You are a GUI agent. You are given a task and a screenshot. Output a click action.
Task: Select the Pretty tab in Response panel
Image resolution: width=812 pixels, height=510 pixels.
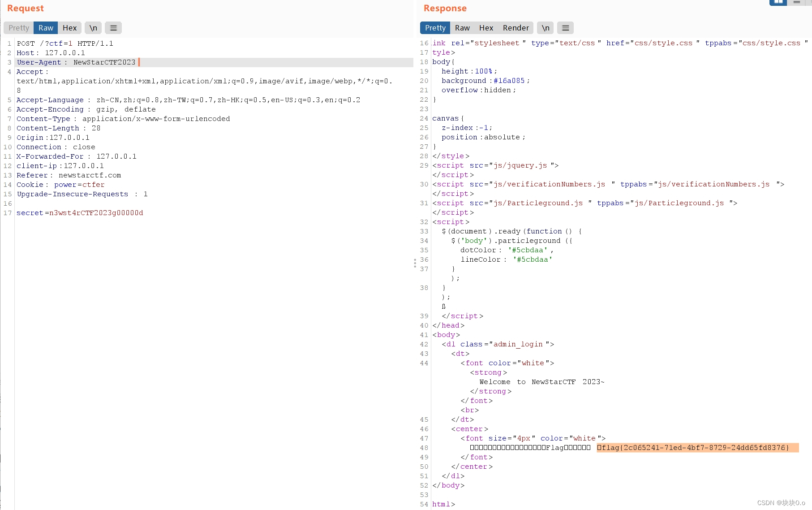tap(435, 28)
